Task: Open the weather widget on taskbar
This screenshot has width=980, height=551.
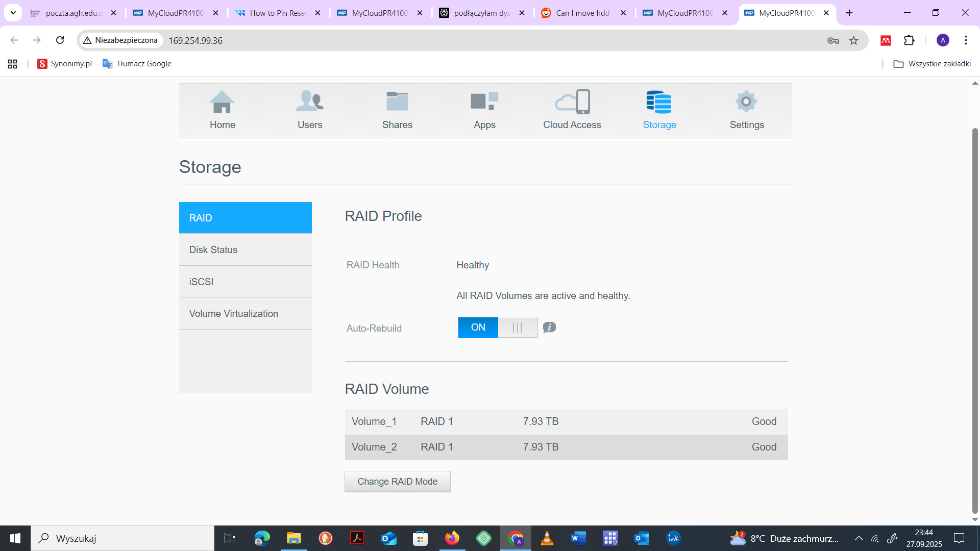Action: [x=784, y=538]
